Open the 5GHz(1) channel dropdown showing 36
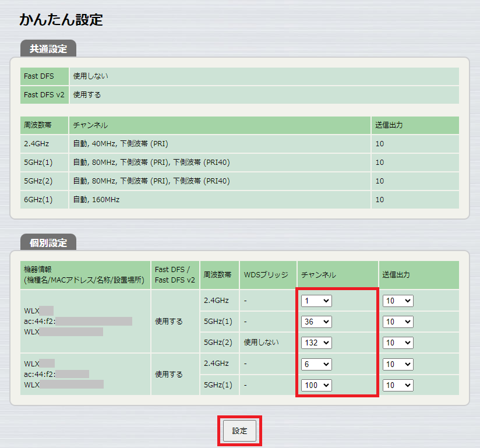 [x=316, y=322]
